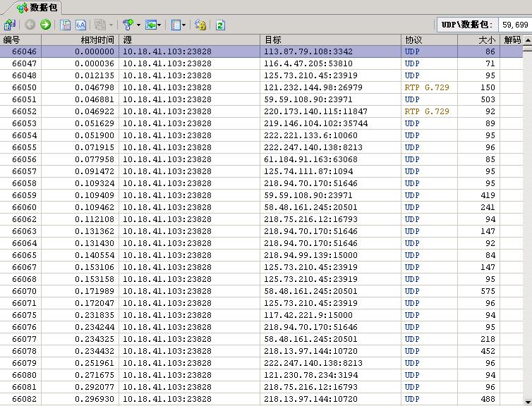Sort by 相对时间 column header
Screen dimensions: 532x406
(97, 40)
